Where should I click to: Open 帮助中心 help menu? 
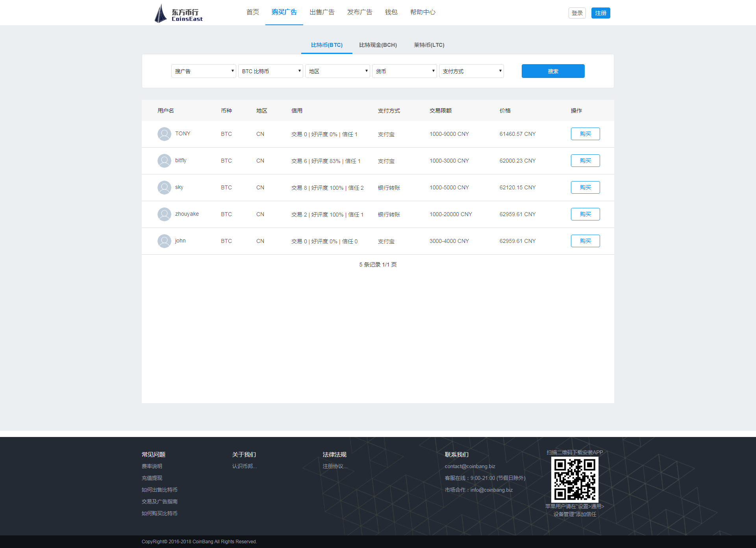pyautogui.click(x=423, y=12)
